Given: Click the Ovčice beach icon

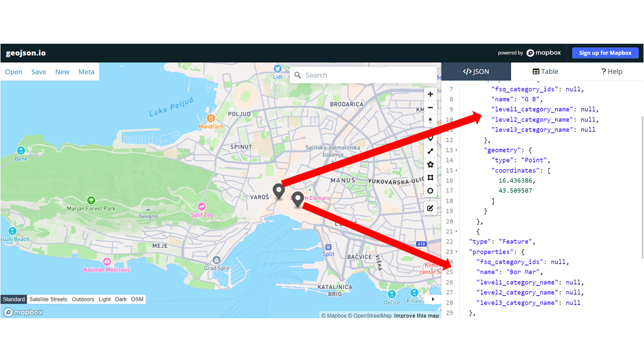Looking at the screenshot, I should 392,294.
